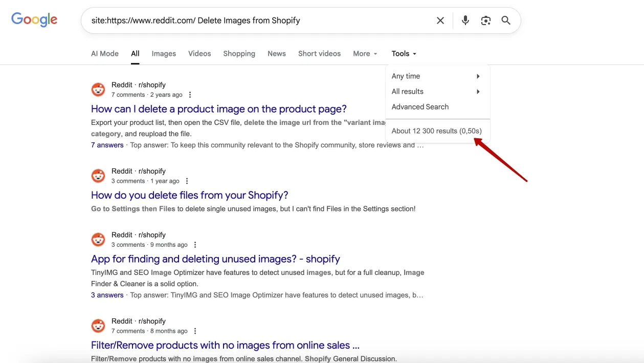Clear the search query using the X icon
This screenshot has height=363, width=644.
[x=440, y=20]
